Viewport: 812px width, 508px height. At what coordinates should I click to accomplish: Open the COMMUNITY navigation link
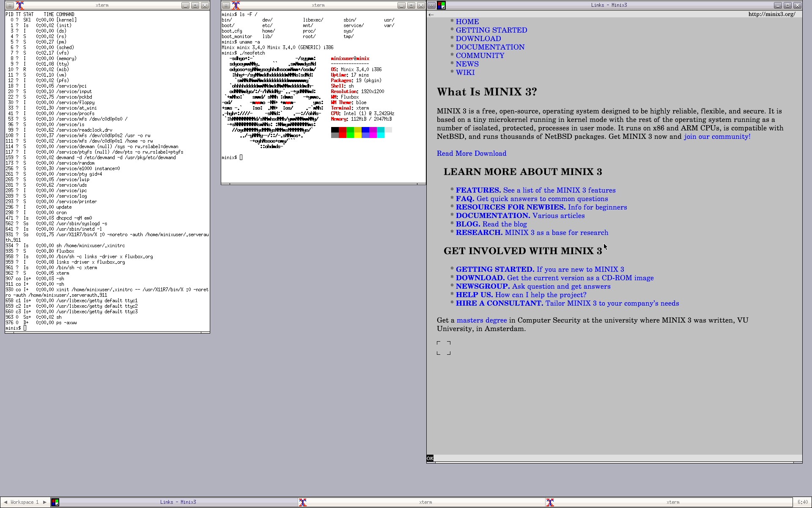[x=480, y=55]
